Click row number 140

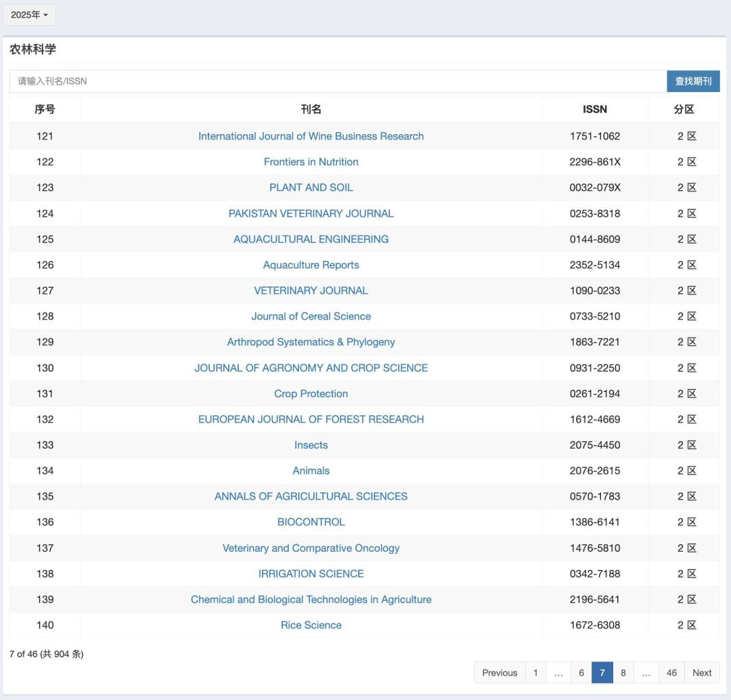(45, 625)
